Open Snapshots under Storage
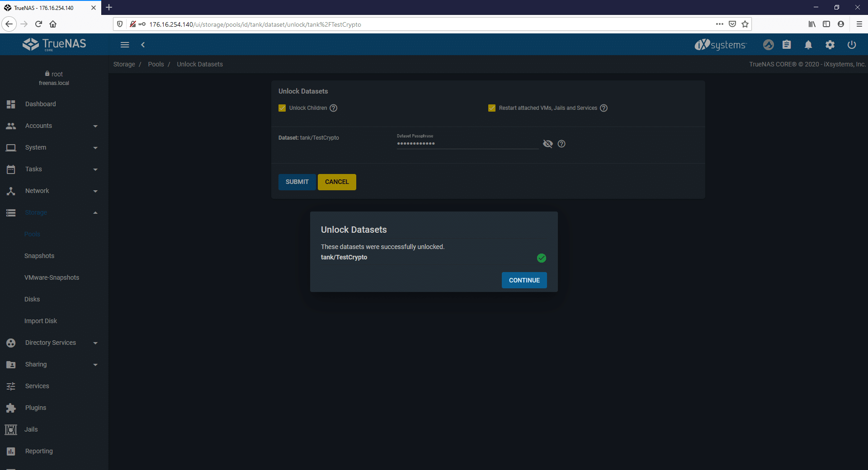 click(39, 256)
